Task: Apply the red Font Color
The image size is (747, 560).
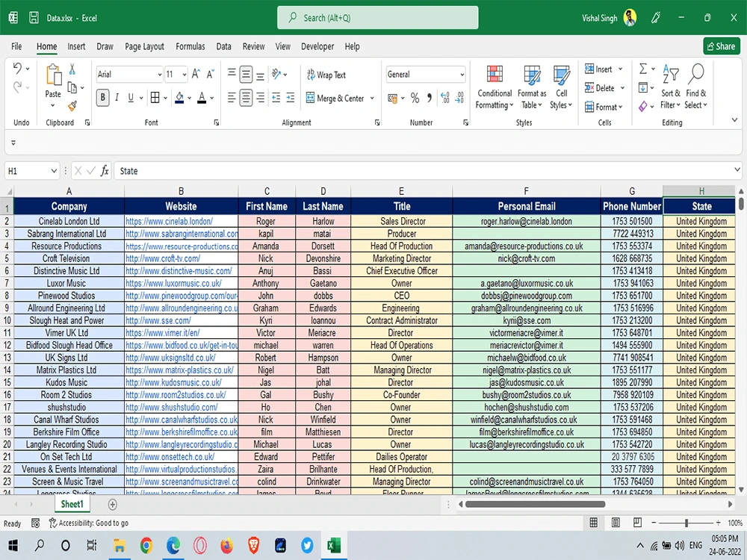Action: pyautogui.click(x=202, y=98)
